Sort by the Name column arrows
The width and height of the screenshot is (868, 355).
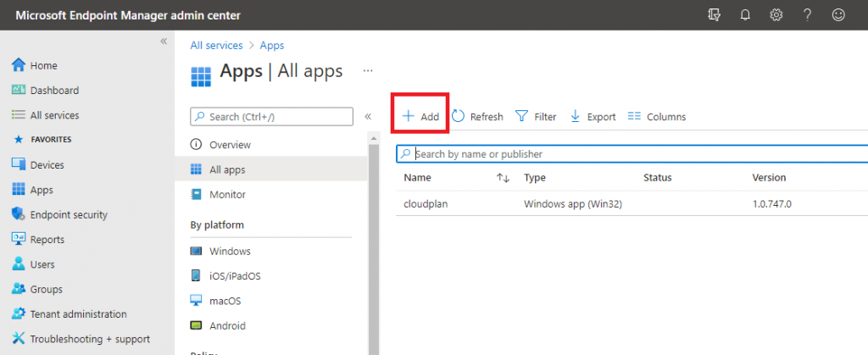(503, 178)
